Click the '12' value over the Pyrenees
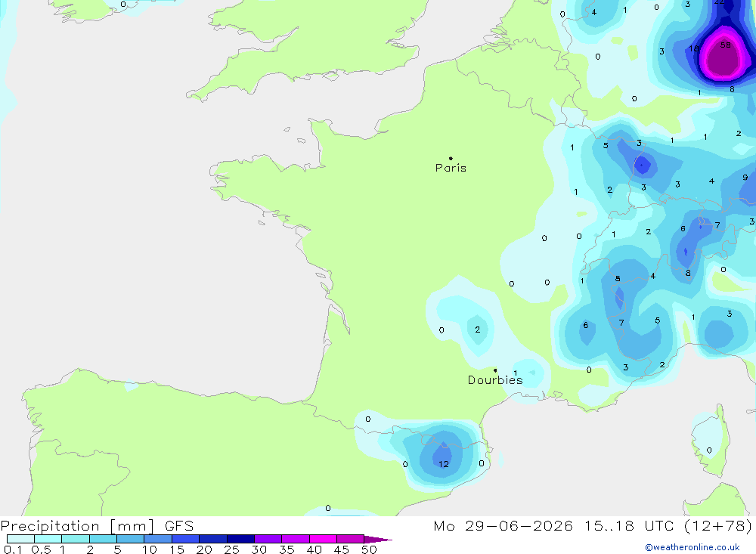The width and height of the screenshot is (756, 554). [444, 464]
